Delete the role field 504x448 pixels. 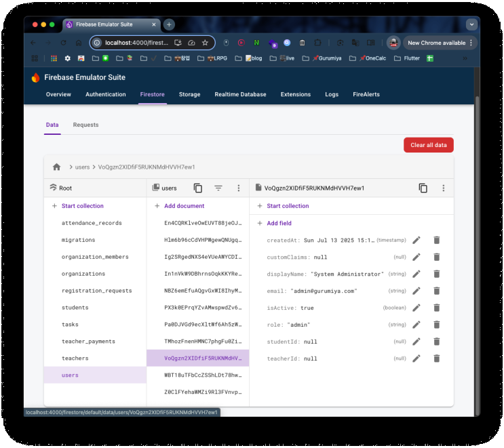436,325
